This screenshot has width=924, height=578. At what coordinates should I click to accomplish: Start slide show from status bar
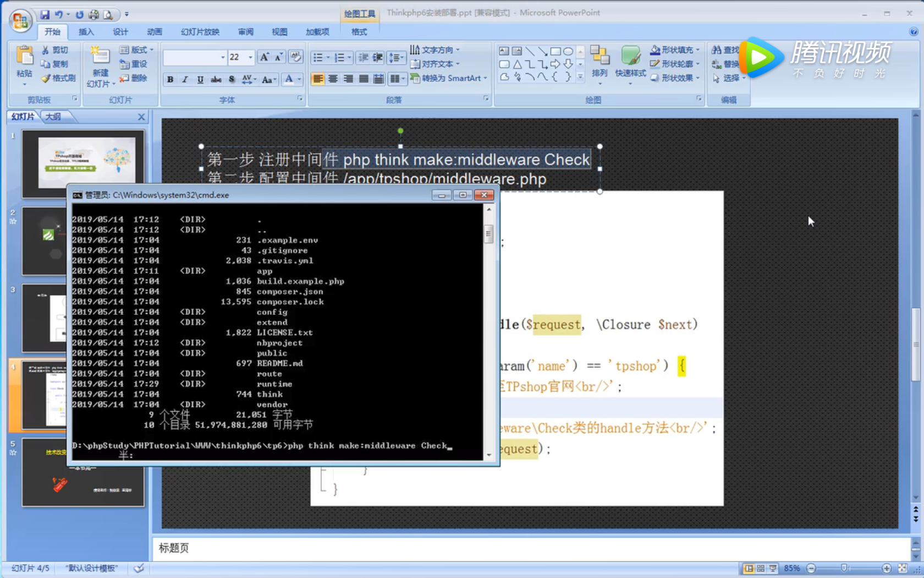click(773, 568)
